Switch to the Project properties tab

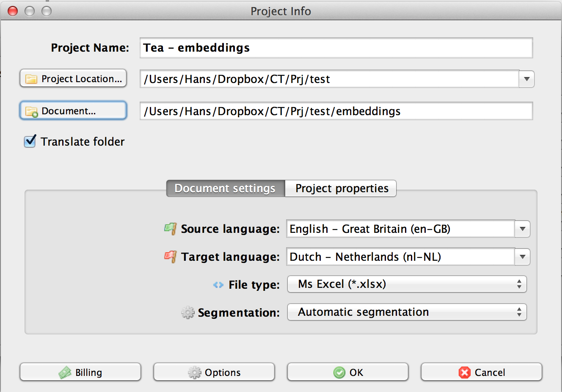pyautogui.click(x=341, y=188)
